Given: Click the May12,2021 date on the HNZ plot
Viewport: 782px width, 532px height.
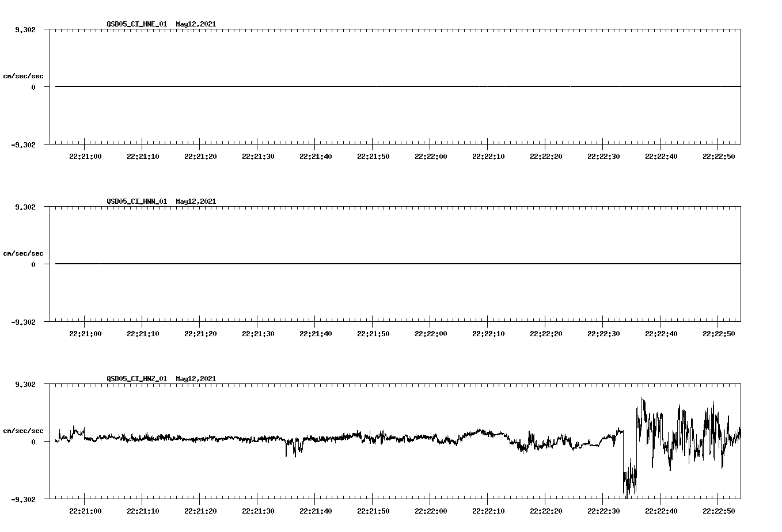Looking at the screenshot, I should (x=195, y=379).
